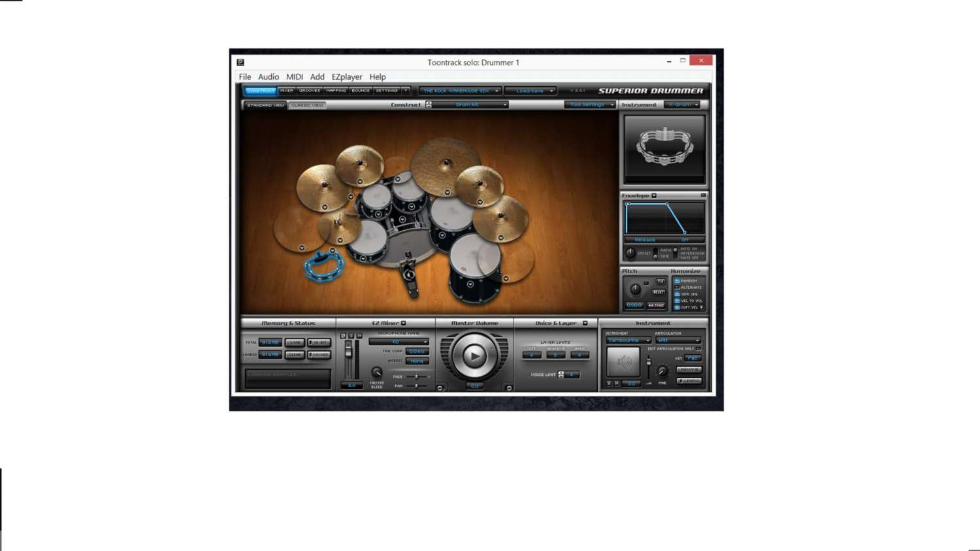Open the EZplayer menu
Image resolution: width=980 pixels, height=551 pixels.
(347, 76)
